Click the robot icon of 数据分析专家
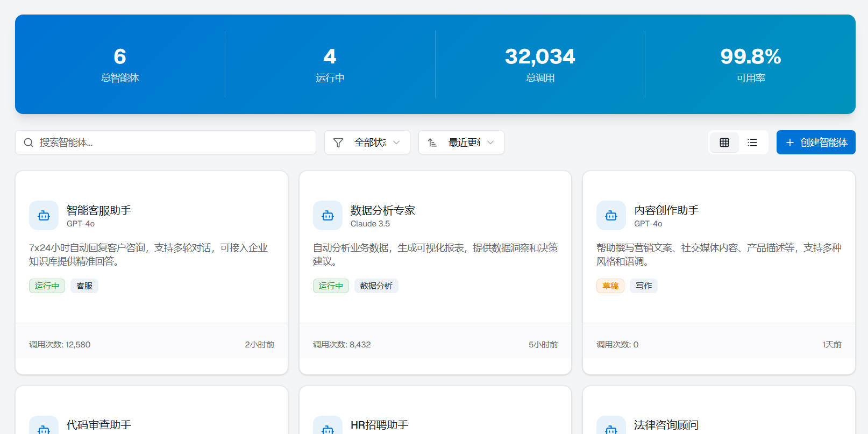Viewport: 868px width, 434px height. [328, 216]
